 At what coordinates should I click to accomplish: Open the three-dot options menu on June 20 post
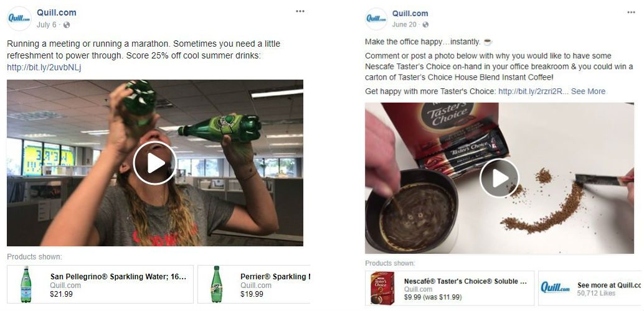[632, 12]
